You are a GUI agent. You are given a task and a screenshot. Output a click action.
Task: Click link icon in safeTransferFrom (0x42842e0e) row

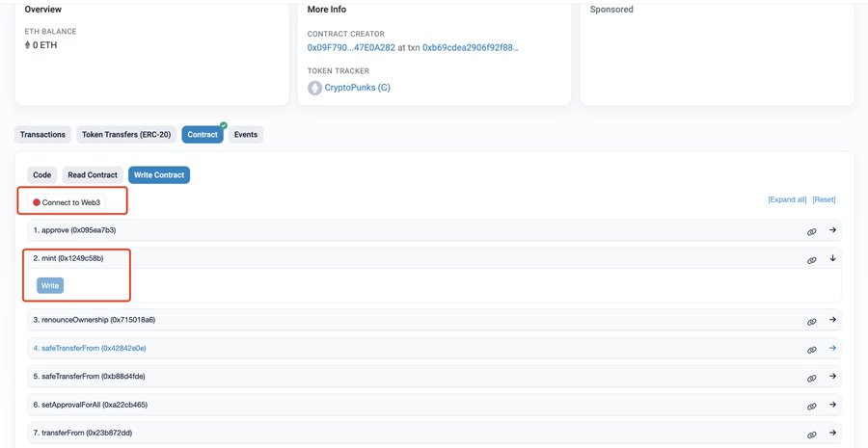coord(812,349)
